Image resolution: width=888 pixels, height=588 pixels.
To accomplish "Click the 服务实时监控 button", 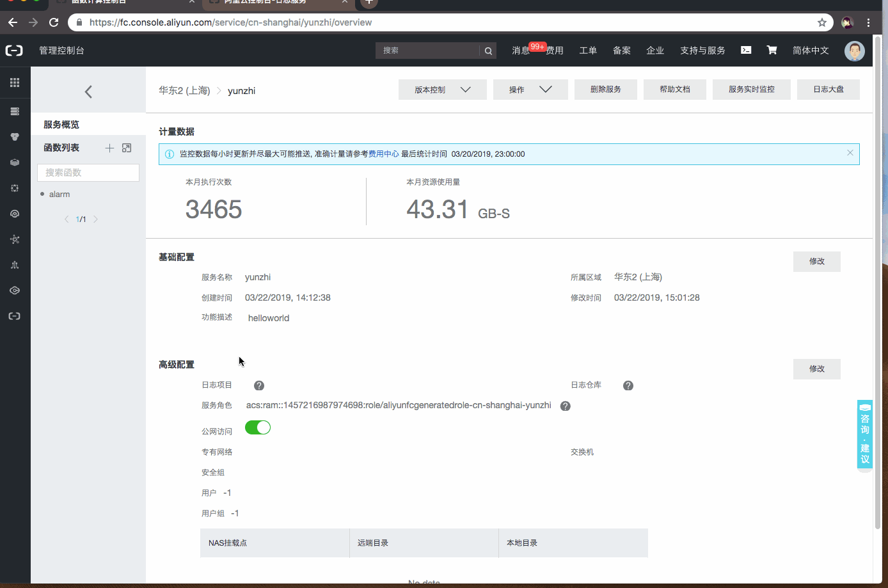I will (x=752, y=90).
